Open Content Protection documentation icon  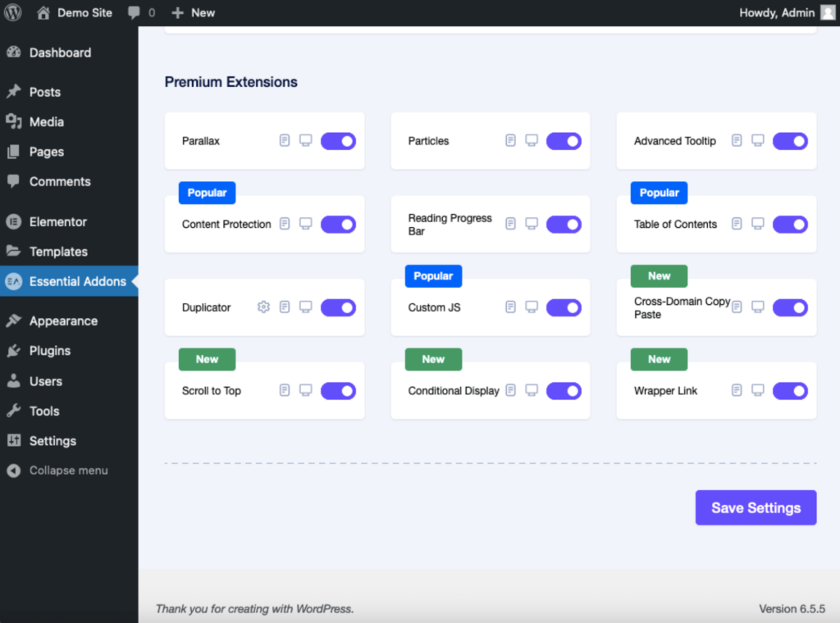(285, 224)
